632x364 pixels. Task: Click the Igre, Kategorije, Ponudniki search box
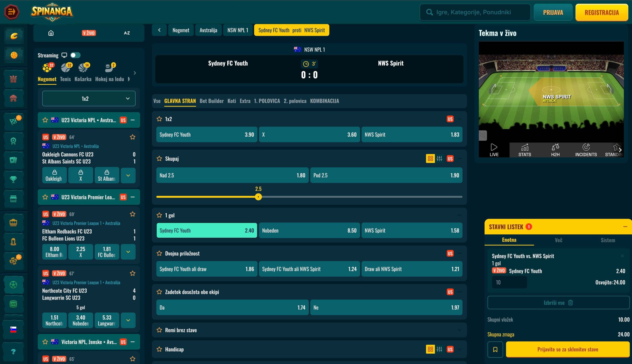click(475, 12)
